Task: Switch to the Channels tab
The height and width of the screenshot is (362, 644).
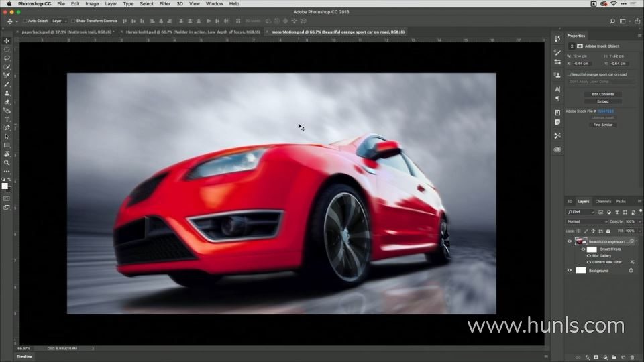Action: (x=603, y=202)
